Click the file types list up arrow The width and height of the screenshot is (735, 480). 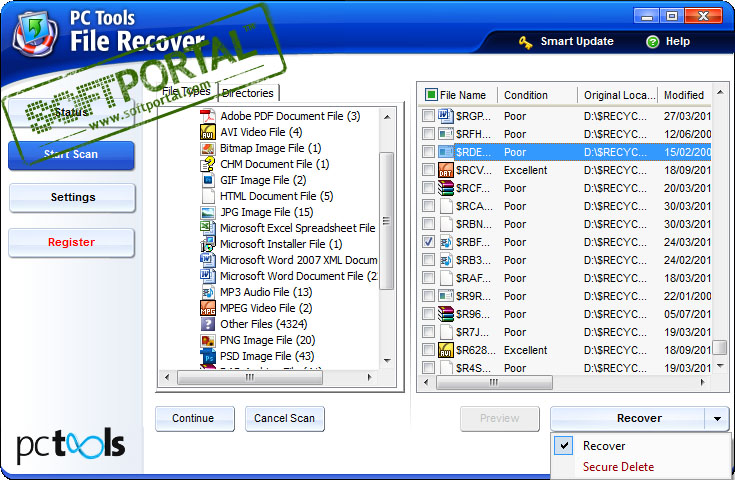tap(387, 117)
